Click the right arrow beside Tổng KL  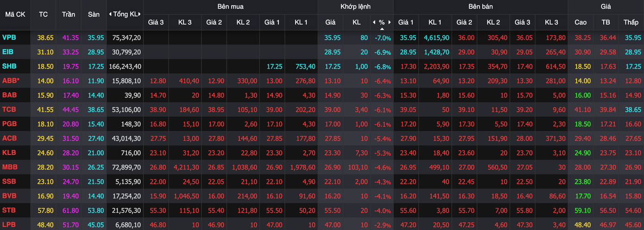click(140, 14)
